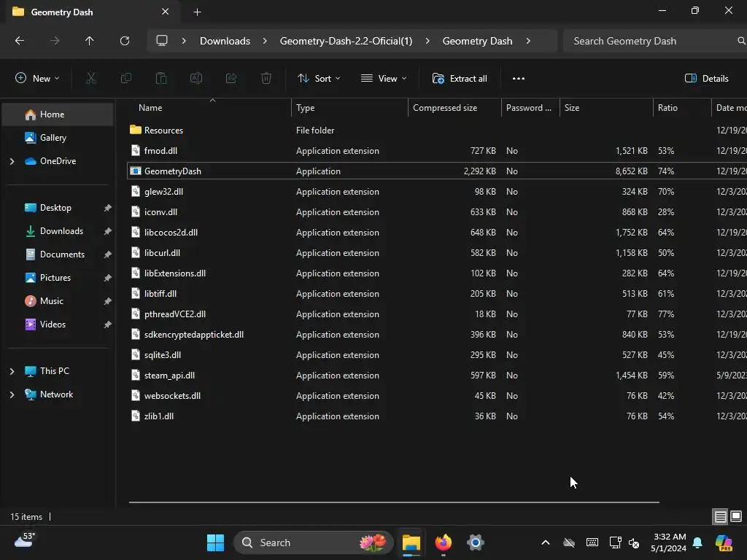This screenshot has height=560, width=747.
Task: Unpin Music from quick access
Action: [108, 301]
